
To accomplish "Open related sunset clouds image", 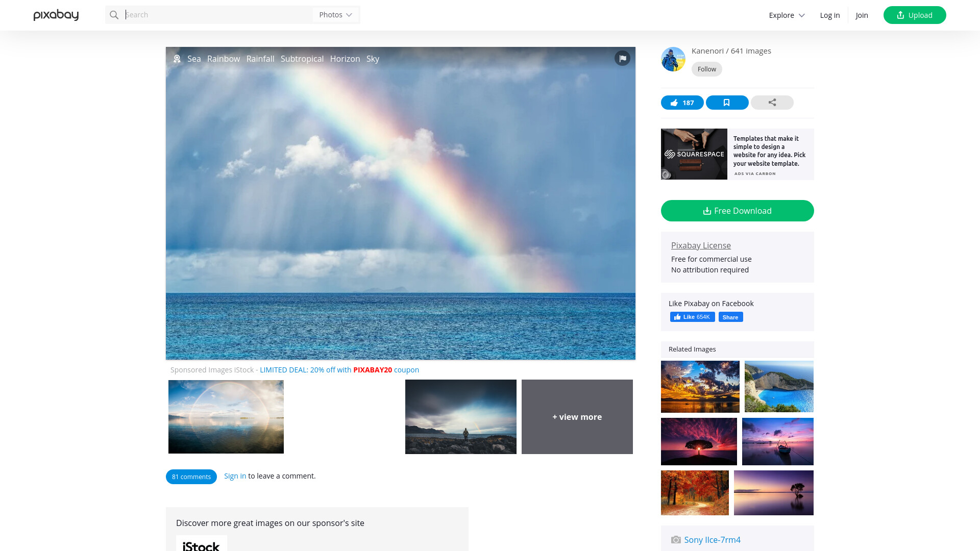I will (700, 387).
